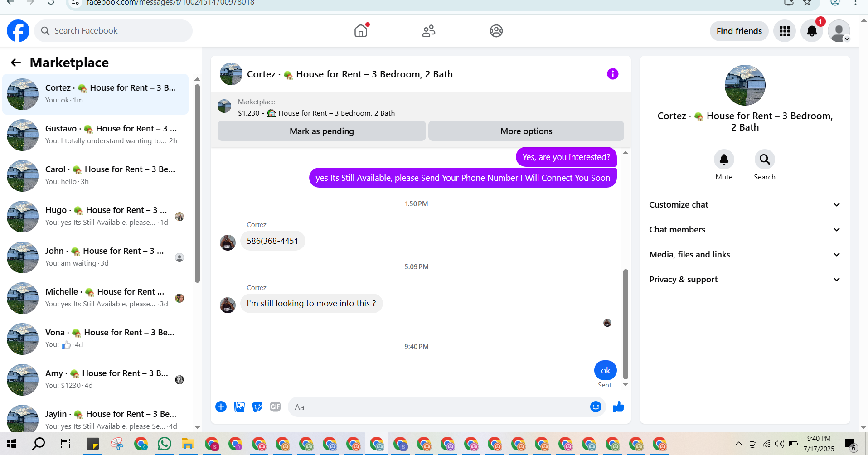868x455 pixels.
Task: Click the Search Facebook field
Action: coord(113,31)
